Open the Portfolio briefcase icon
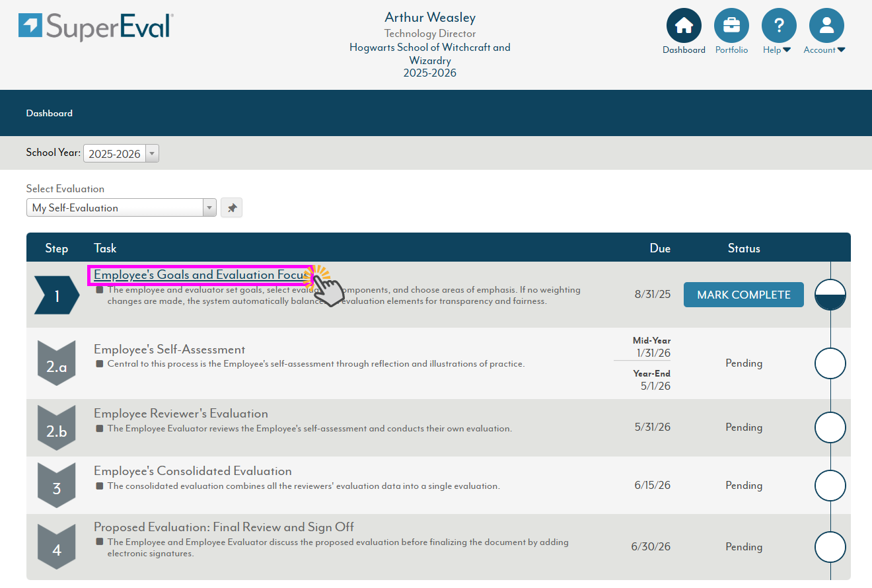The height and width of the screenshot is (588, 872). pos(731,26)
